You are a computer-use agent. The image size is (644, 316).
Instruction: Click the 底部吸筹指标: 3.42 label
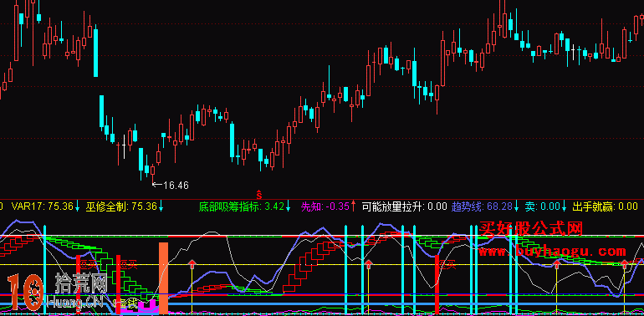(x=242, y=206)
